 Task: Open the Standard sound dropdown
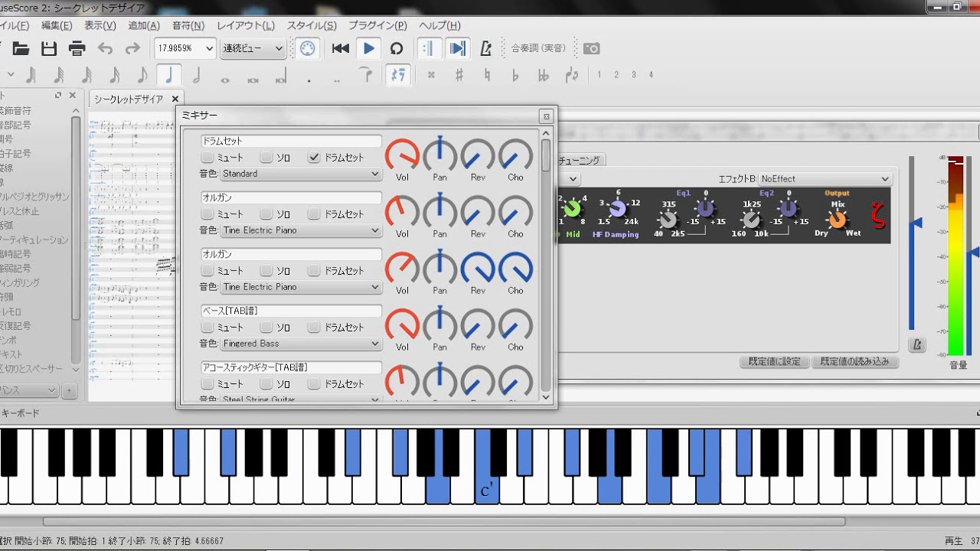pos(301,174)
